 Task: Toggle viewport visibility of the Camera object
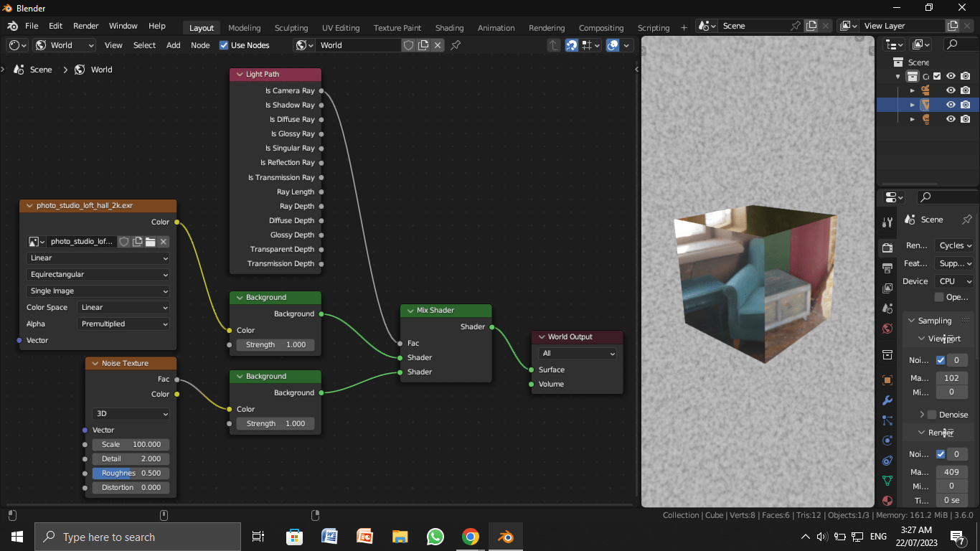(951, 90)
